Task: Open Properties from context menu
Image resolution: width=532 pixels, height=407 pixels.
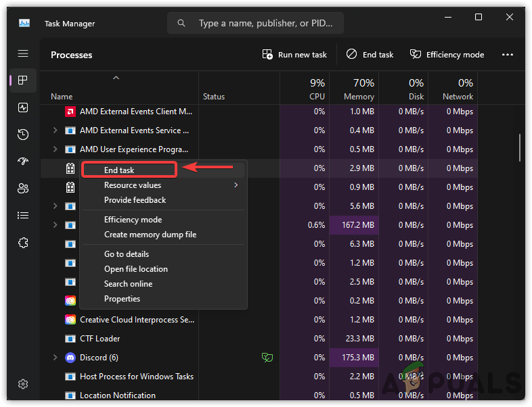Action: [163, 299]
